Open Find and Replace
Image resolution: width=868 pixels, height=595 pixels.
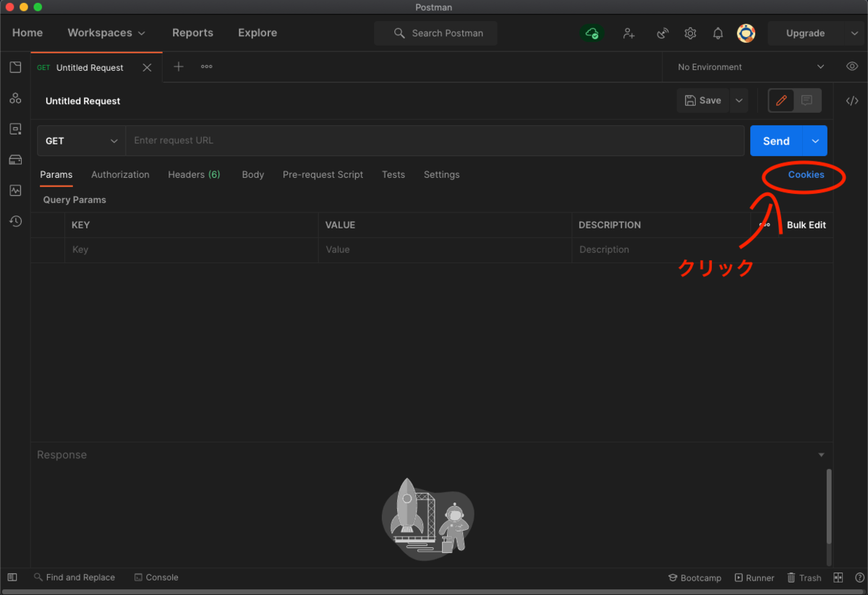75,577
